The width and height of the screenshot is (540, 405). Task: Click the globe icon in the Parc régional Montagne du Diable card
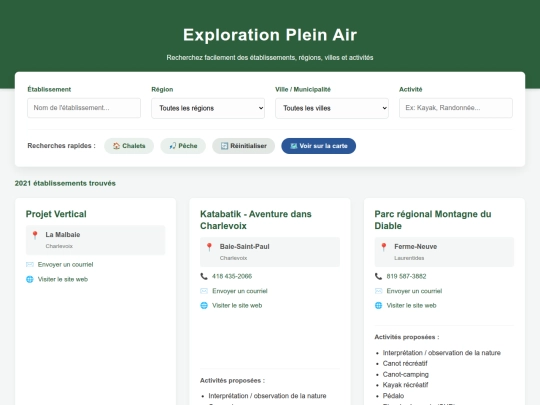[x=378, y=305]
